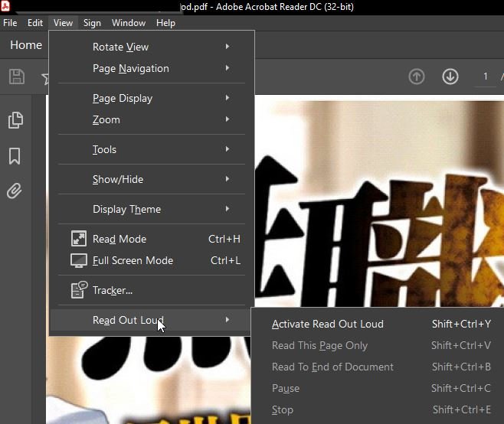
Task: Click the Tracker menu icon
Action: pos(78,290)
